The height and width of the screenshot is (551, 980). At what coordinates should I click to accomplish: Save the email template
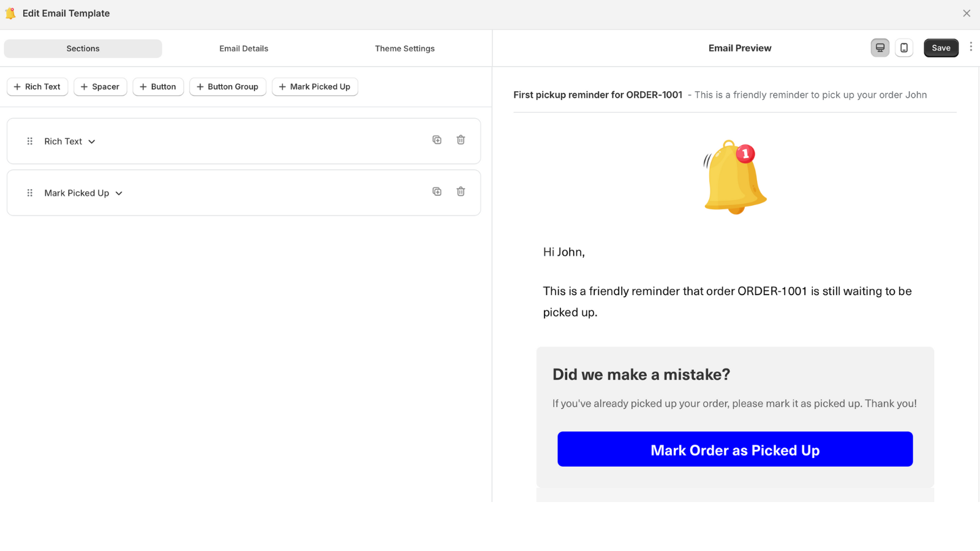click(941, 47)
